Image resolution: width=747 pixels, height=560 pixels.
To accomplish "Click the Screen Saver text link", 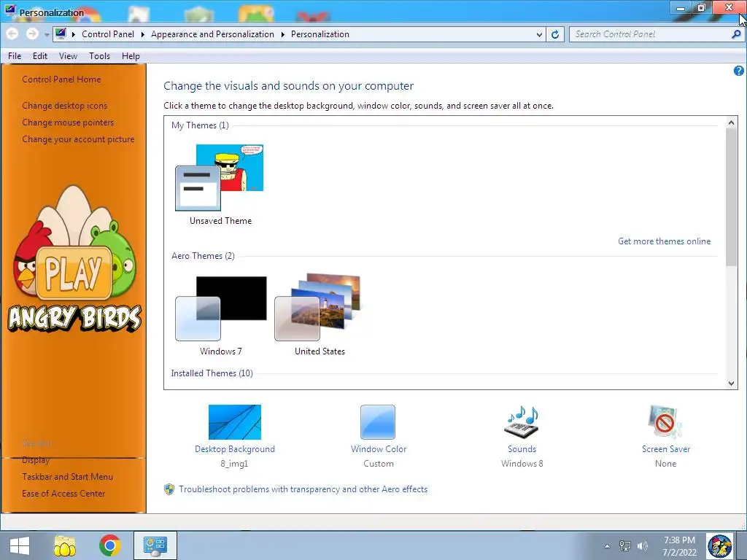I will (665, 449).
